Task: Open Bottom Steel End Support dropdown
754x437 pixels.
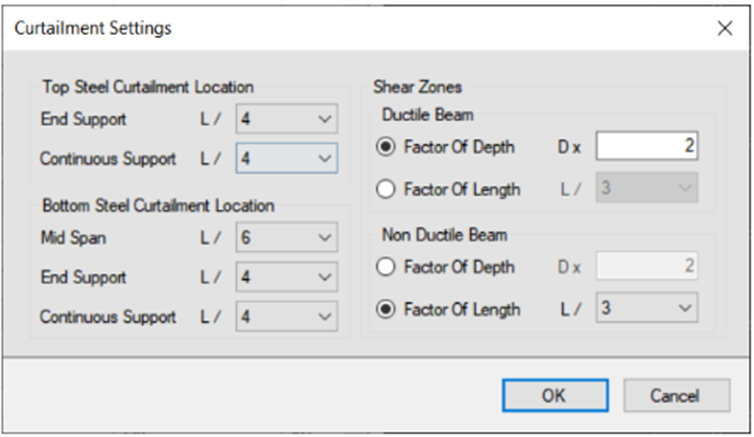Action: pos(287,277)
